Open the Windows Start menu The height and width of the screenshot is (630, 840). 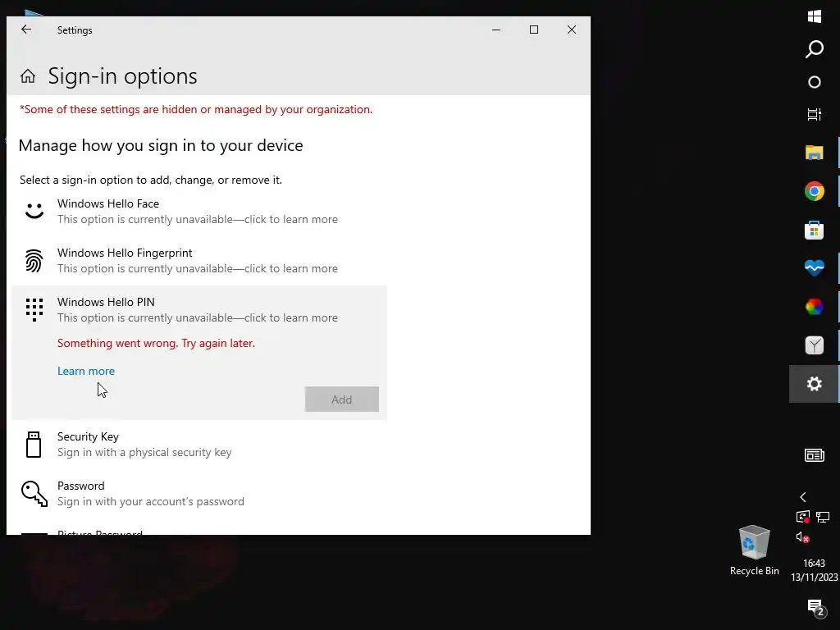click(815, 16)
